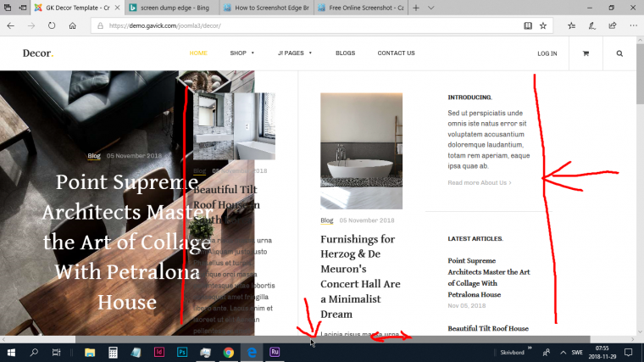
Task: Open Point Supreme Architects hero headline
Action: (127, 242)
